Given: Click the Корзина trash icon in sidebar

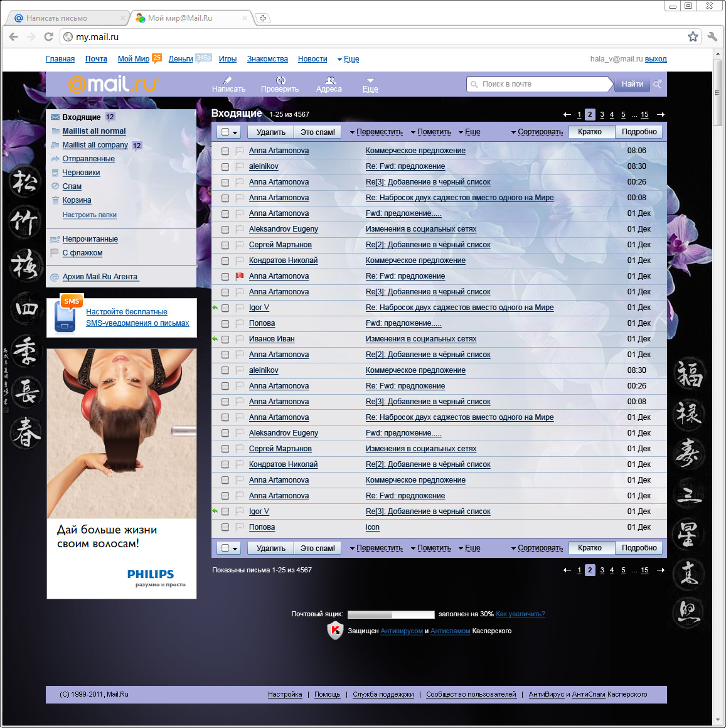Looking at the screenshot, I should pyautogui.click(x=55, y=200).
